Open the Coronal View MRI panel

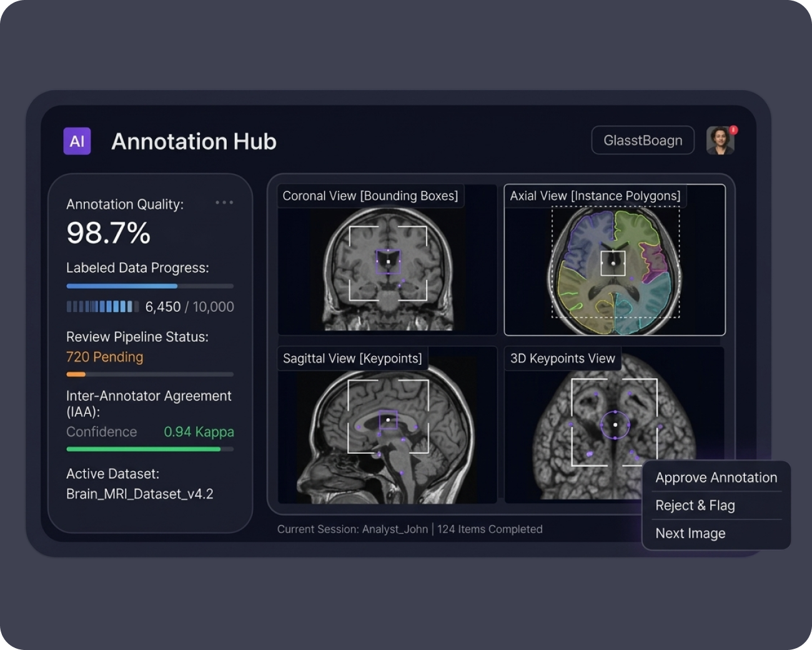point(387,269)
